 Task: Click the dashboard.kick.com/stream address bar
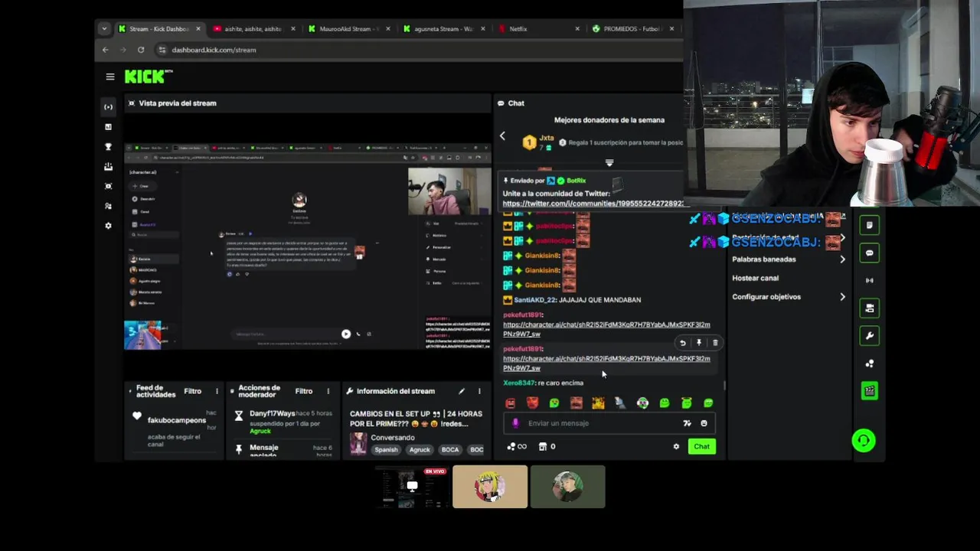(421, 50)
